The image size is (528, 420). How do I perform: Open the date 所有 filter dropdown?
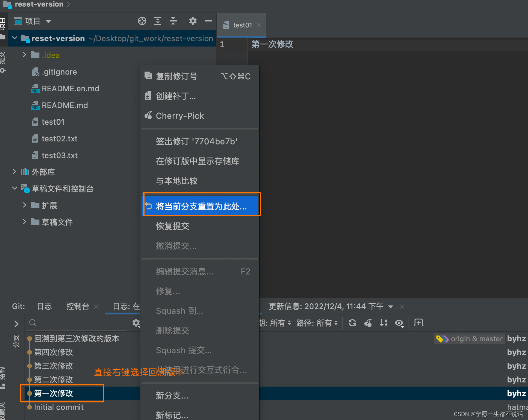275,323
